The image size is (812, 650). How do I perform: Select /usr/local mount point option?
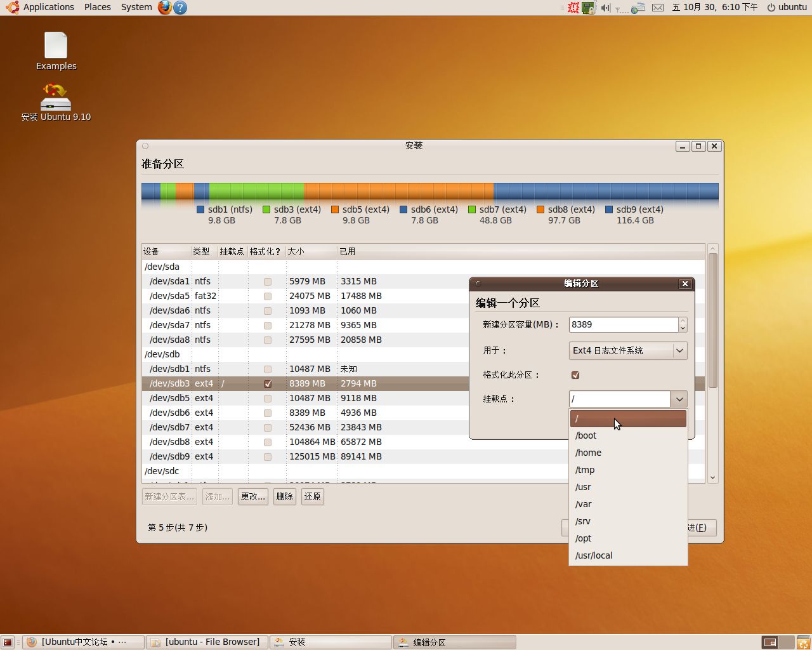pyautogui.click(x=628, y=555)
